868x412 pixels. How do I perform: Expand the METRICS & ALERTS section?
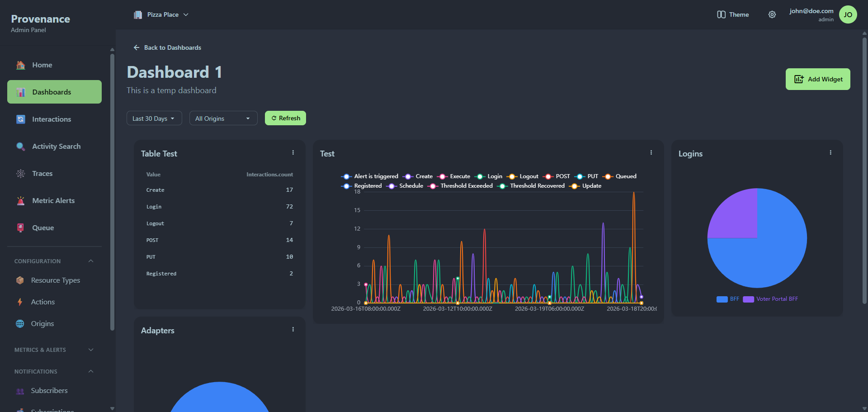click(90, 350)
